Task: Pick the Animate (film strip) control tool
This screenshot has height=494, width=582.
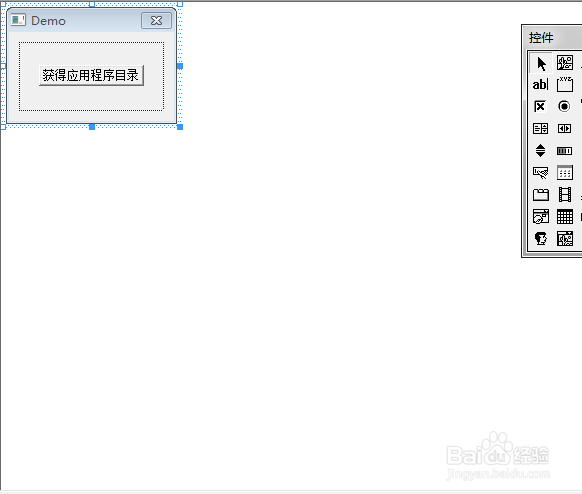Action: 565,194
